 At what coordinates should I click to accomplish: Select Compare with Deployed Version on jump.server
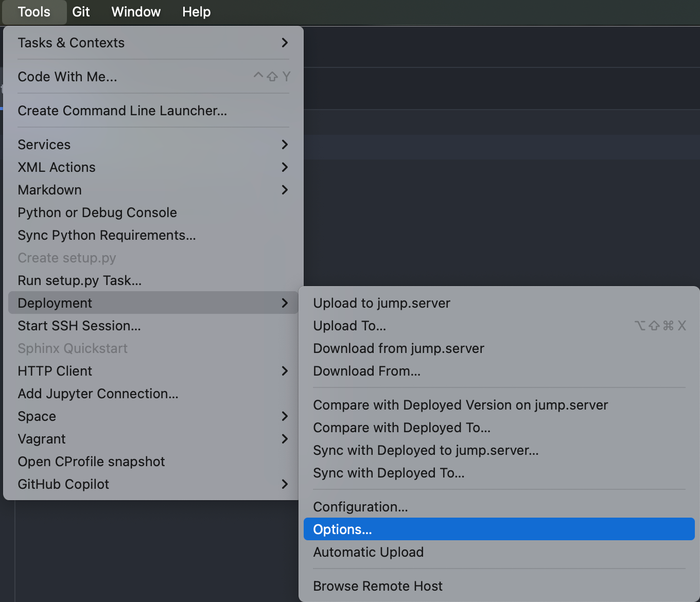tap(460, 405)
